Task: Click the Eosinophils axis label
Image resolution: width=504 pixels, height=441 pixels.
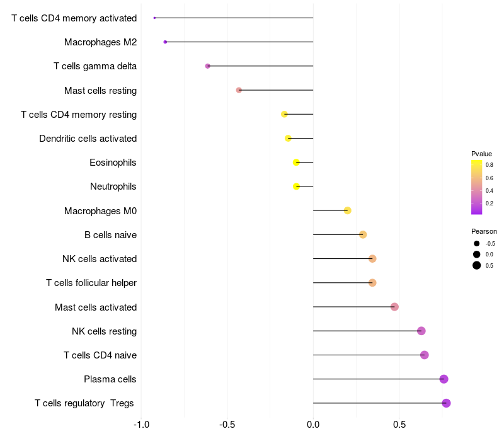Action: click(x=113, y=163)
